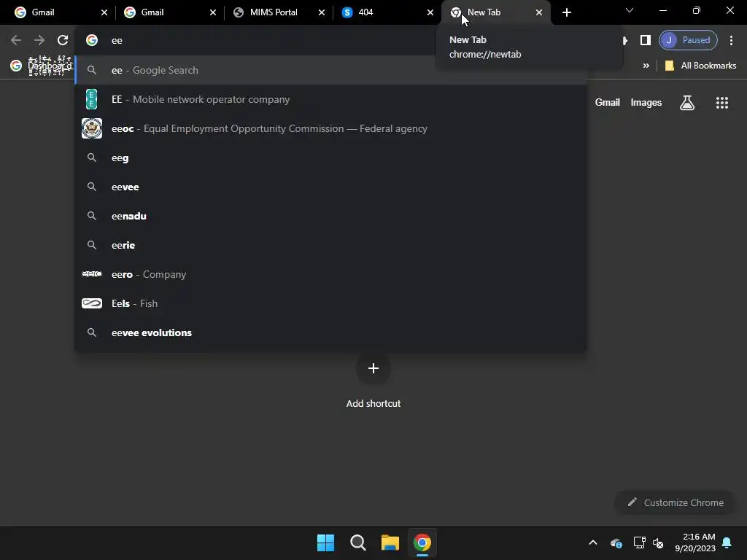Click the Eels thumbnail icon
Screen dimensions: 747x560
pyautogui.click(x=91, y=303)
